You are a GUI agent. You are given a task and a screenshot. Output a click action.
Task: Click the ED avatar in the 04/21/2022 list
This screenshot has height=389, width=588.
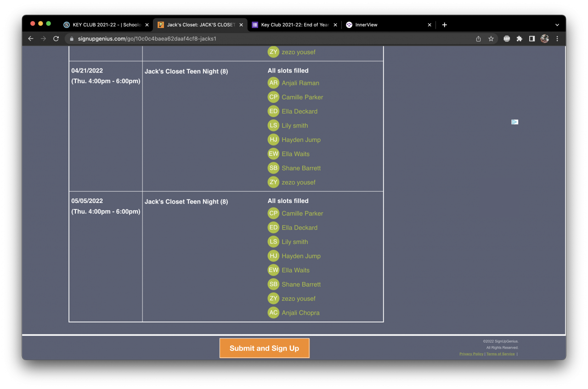(x=273, y=111)
